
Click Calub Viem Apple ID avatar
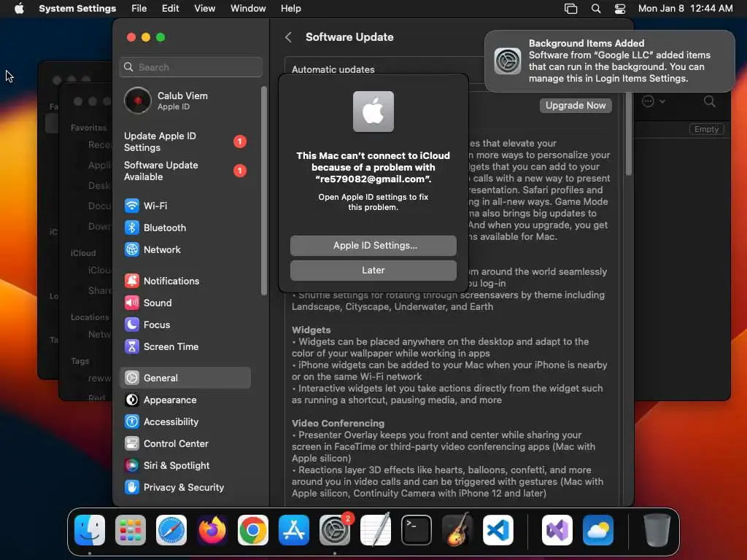[138, 101]
